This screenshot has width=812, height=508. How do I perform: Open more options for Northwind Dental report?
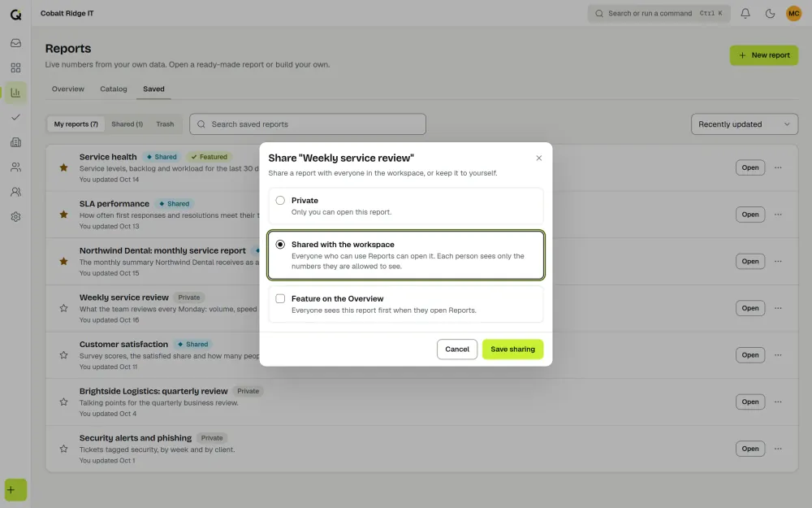click(778, 261)
